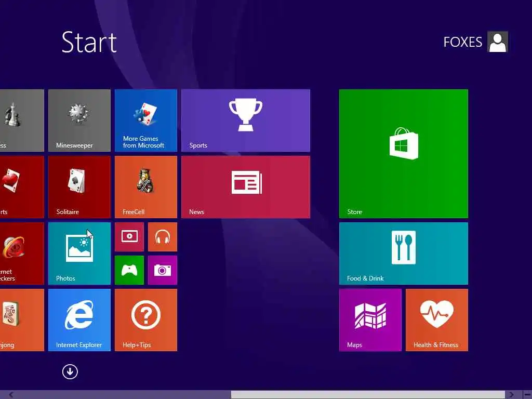Open the Chess tile at left edge
The height and width of the screenshot is (399, 532).
[22, 121]
